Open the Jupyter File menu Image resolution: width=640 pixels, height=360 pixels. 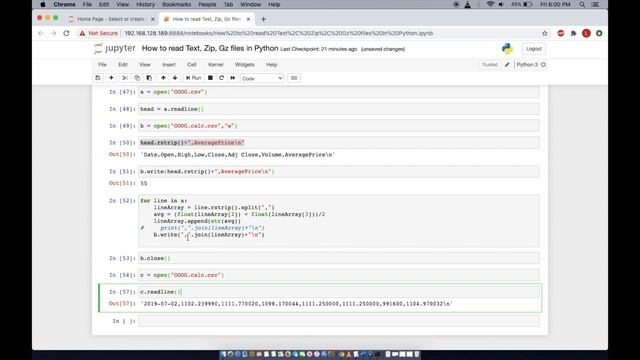[102, 64]
